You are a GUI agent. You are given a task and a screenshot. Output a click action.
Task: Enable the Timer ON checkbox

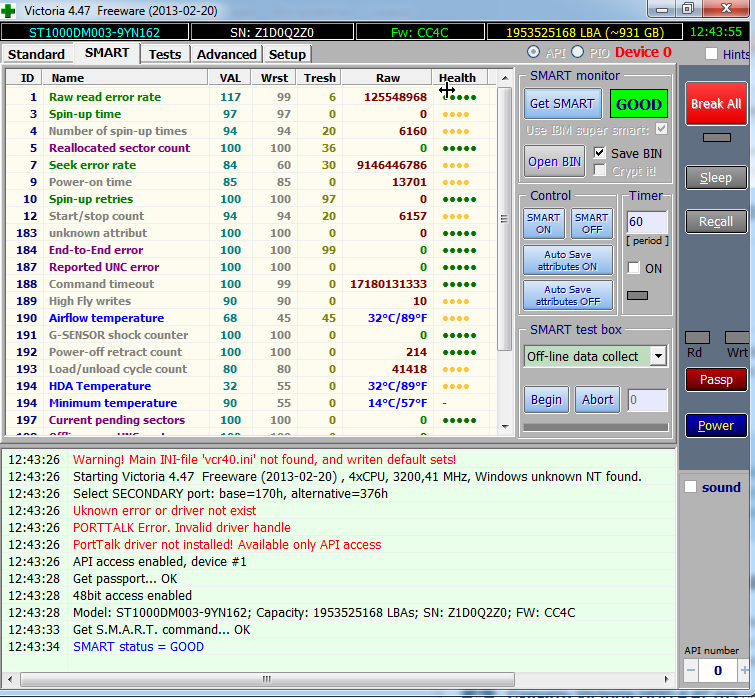[x=634, y=268]
